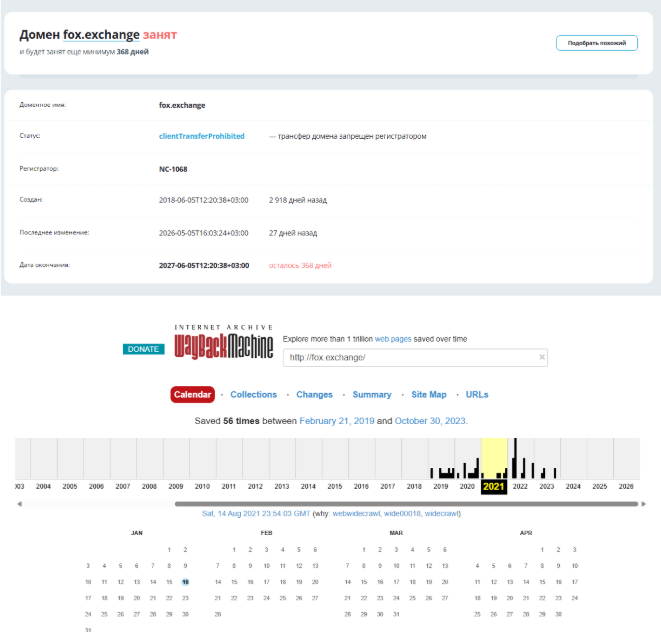The height and width of the screenshot is (637, 661).
Task: Open the URLs tab
Action: click(x=477, y=395)
